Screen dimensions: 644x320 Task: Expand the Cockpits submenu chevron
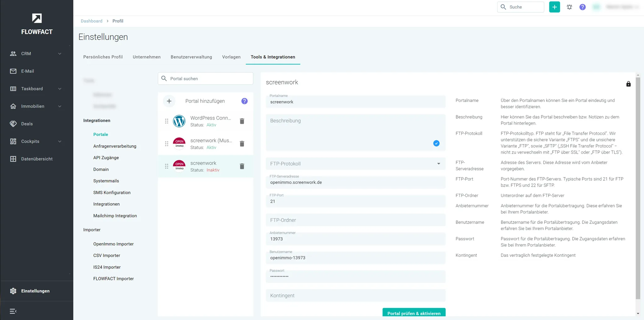60,141
